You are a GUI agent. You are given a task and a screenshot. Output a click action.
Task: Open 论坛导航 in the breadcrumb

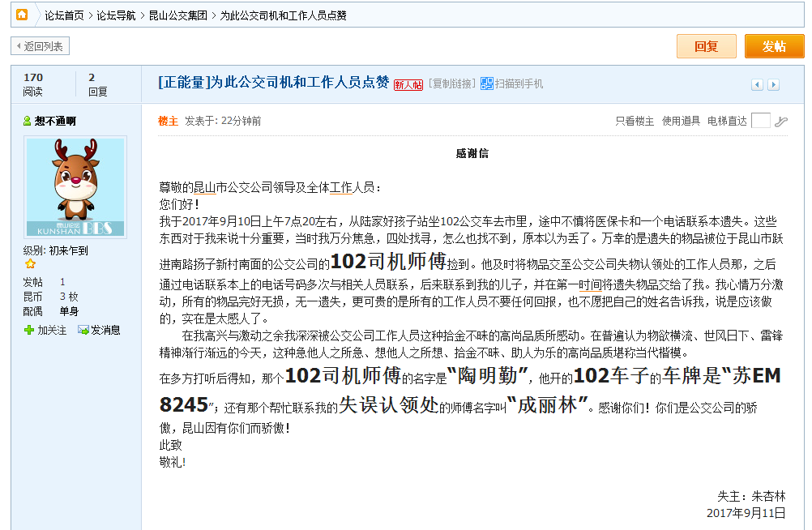(x=116, y=15)
